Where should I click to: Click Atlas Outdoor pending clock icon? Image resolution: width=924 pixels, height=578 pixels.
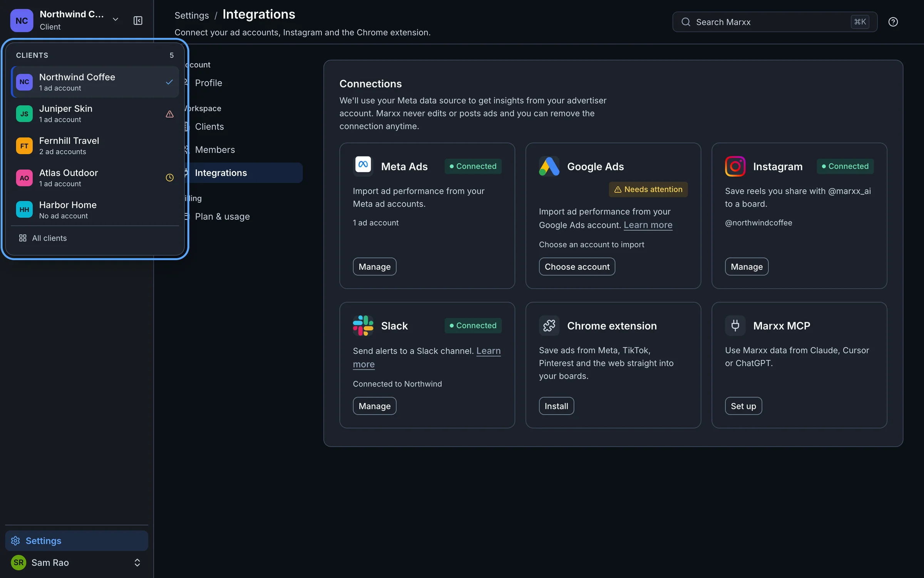click(169, 178)
